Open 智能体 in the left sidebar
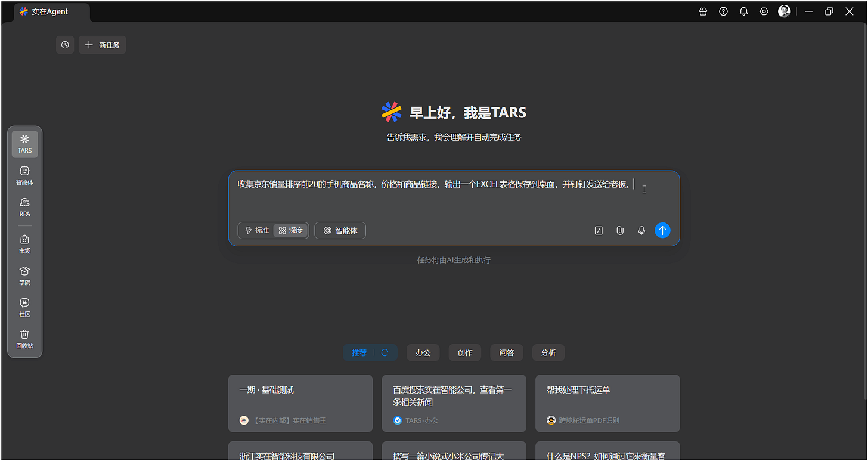 [x=24, y=175]
